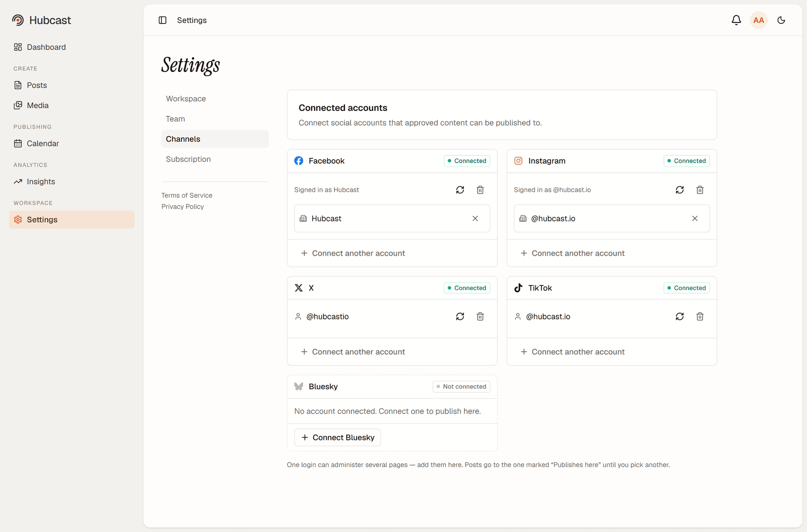The image size is (807, 532).
Task: Select the @hubcast.io Instagram page row
Action: point(612,219)
